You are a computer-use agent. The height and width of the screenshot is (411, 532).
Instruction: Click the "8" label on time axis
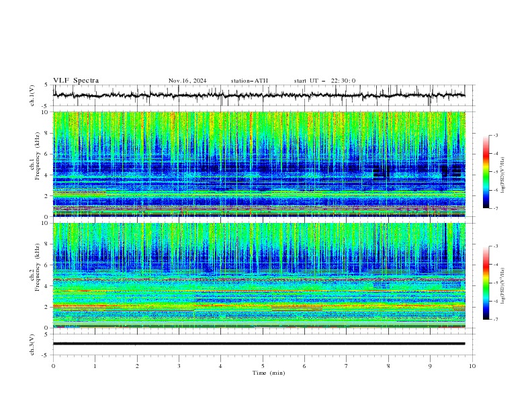tap(388, 366)
